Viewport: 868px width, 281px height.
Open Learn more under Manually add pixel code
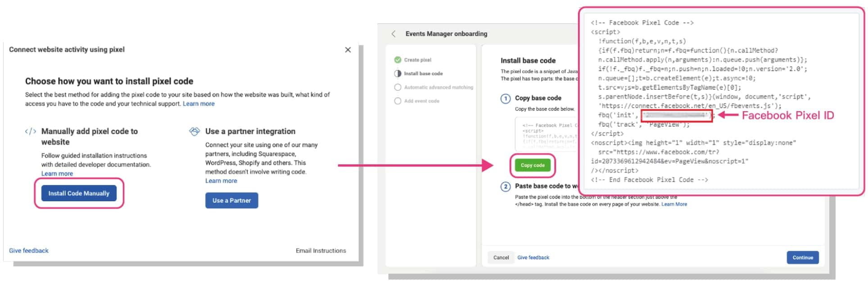click(x=57, y=173)
